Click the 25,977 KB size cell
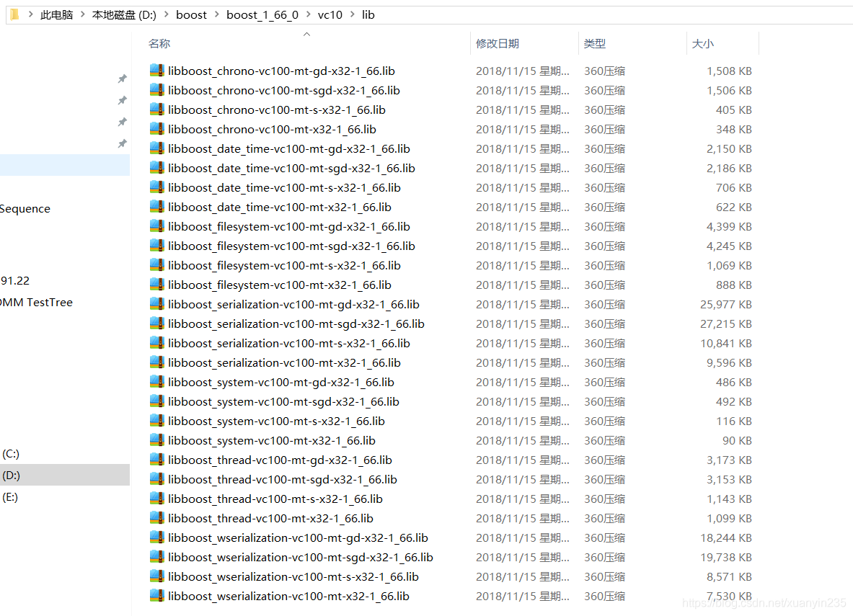Image resolution: width=853 pixels, height=616 pixels. (725, 305)
